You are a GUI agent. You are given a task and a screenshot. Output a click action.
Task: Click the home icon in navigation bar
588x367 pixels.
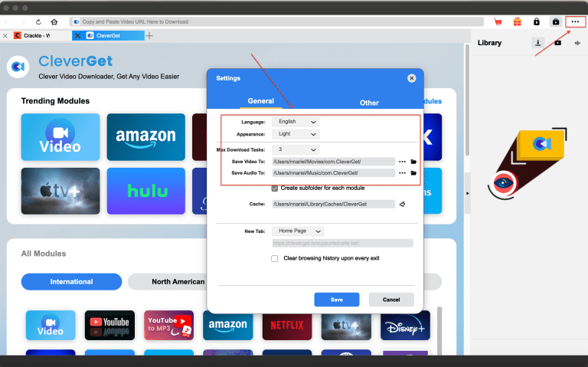coord(54,21)
